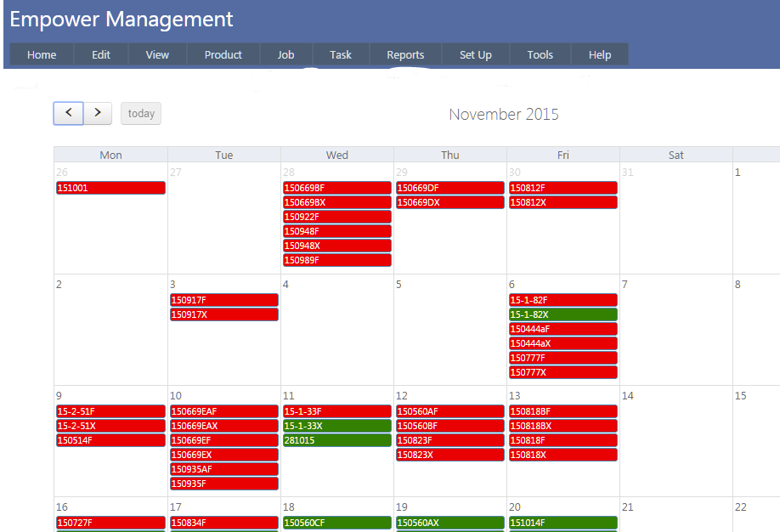
Task: Open the Reports menu
Action: pos(405,54)
